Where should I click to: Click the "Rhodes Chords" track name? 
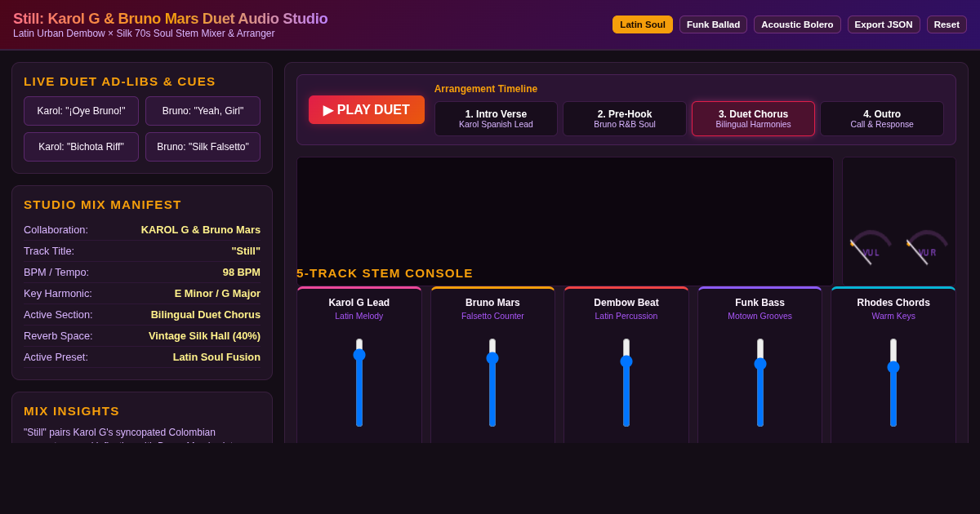coord(893,303)
